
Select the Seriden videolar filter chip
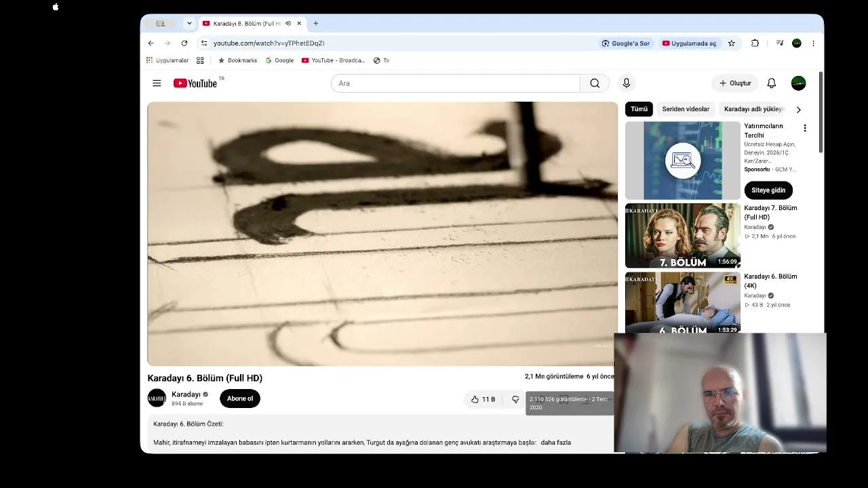(x=686, y=109)
